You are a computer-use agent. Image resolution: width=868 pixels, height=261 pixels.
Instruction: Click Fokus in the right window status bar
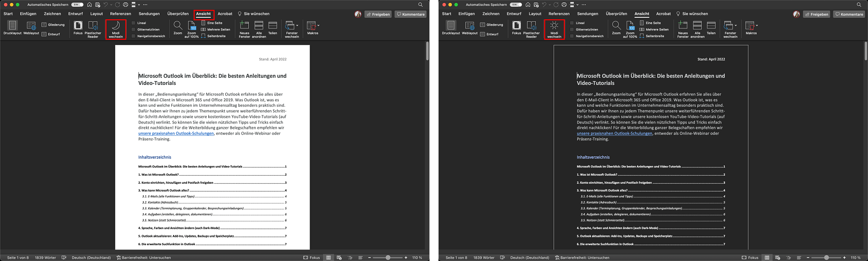750,258
